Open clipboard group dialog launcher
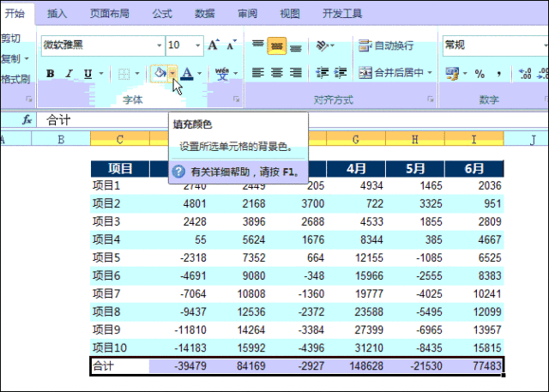549x392 pixels. tap(28, 100)
